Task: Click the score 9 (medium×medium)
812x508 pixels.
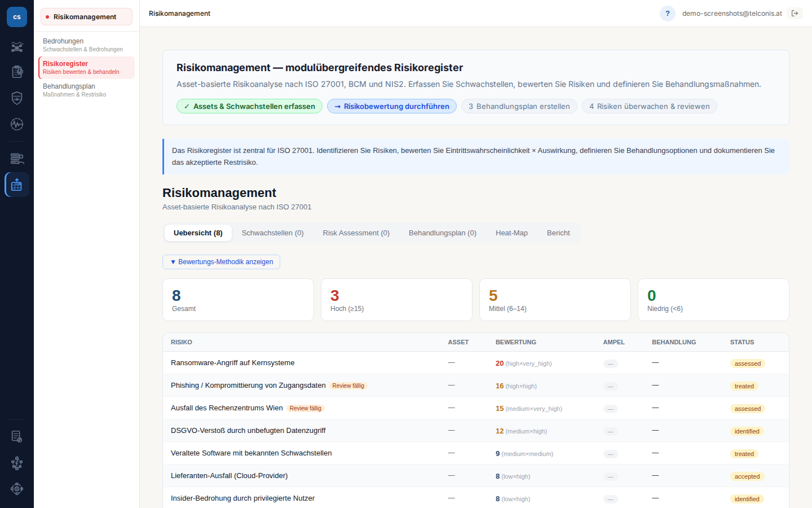Action: (524, 454)
